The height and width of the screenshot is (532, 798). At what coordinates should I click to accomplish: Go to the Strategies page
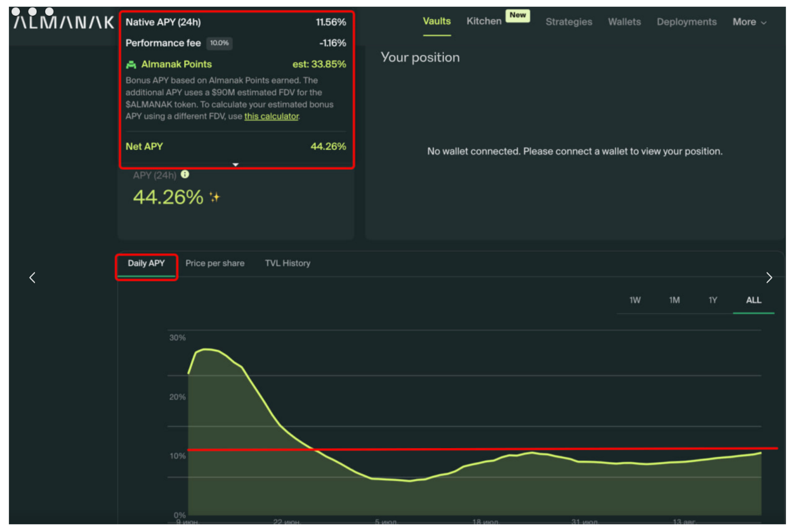tap(569, 22)
